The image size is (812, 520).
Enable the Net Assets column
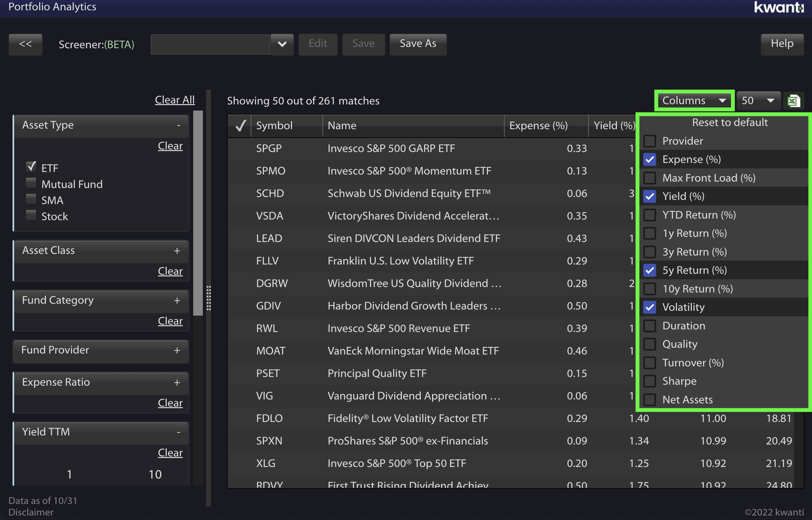pos(650,400)
